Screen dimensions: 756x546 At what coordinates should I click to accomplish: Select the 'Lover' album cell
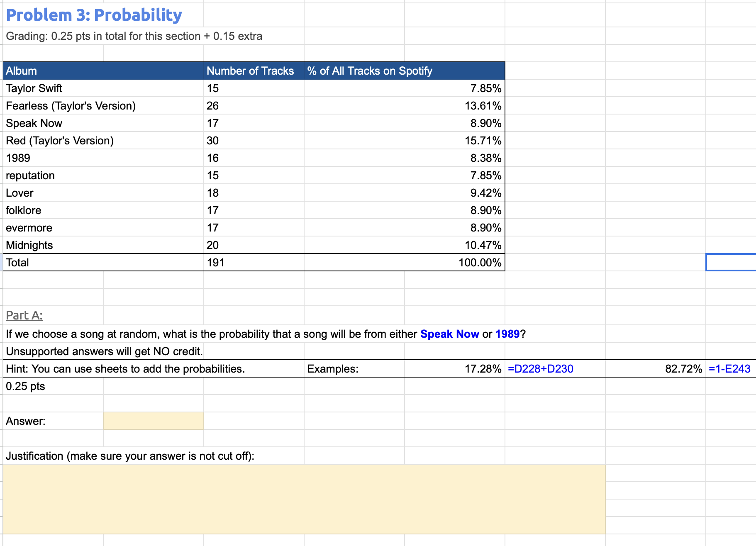click(103, 193)
